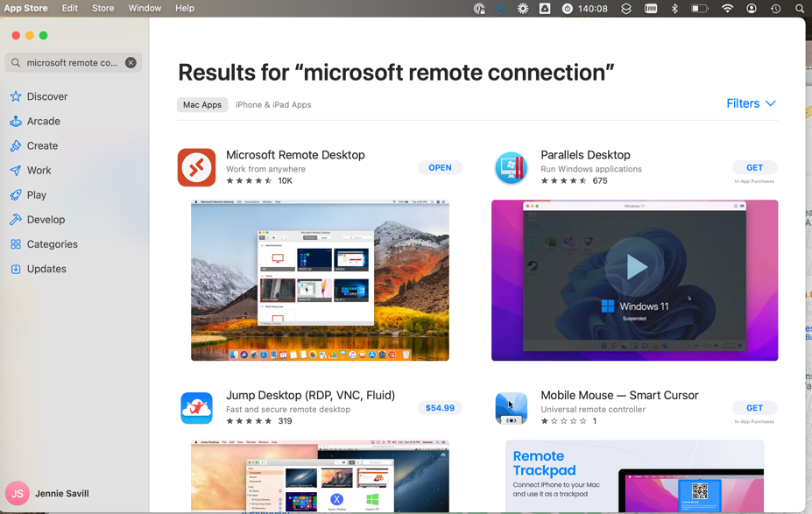
Task: Click the Dropbox-style layers icon in menu bar
Action: pyautogui.click(x=626, y=8)
